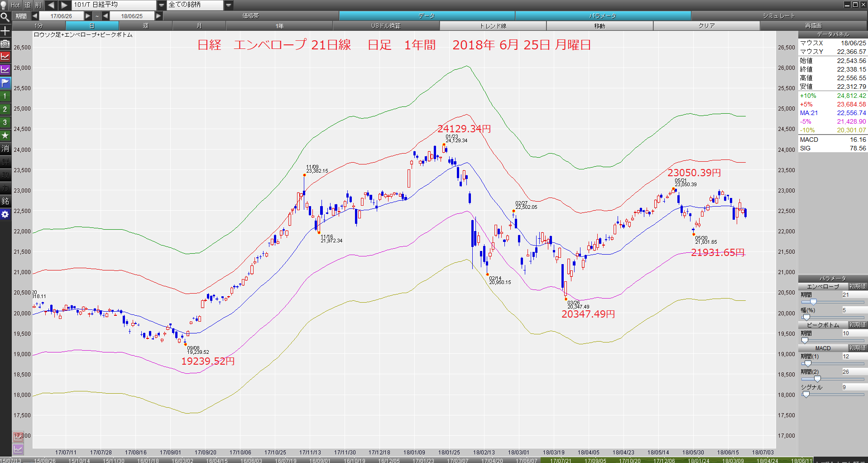This screenshot has height=463, width=868.
Task: Select the 1年 range tab
Action: (279, 26)
